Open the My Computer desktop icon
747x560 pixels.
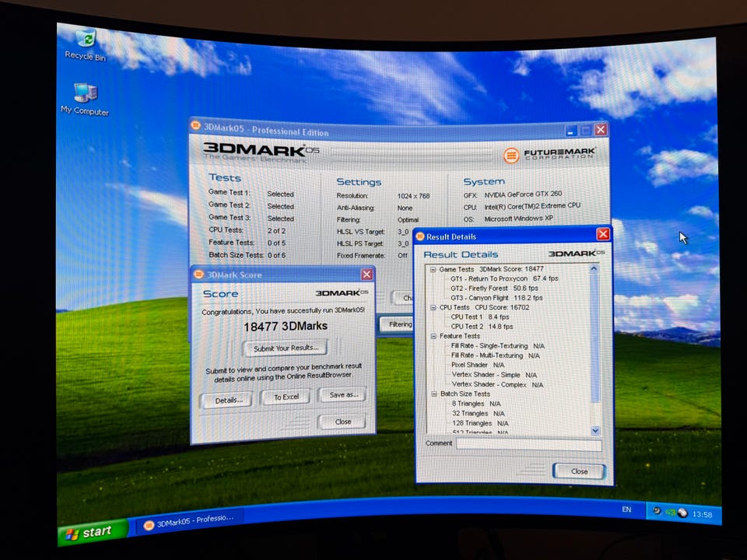[85, 99]
